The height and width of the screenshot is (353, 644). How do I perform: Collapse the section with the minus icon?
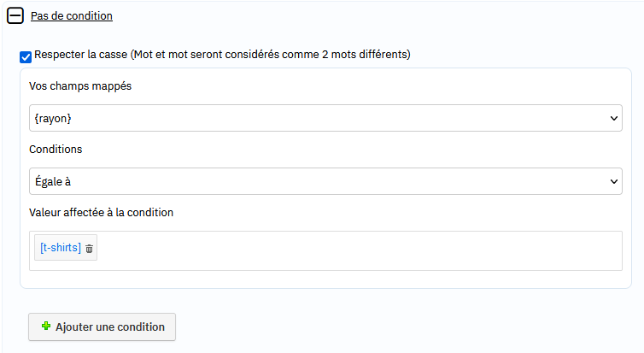(x=15, y=16)
